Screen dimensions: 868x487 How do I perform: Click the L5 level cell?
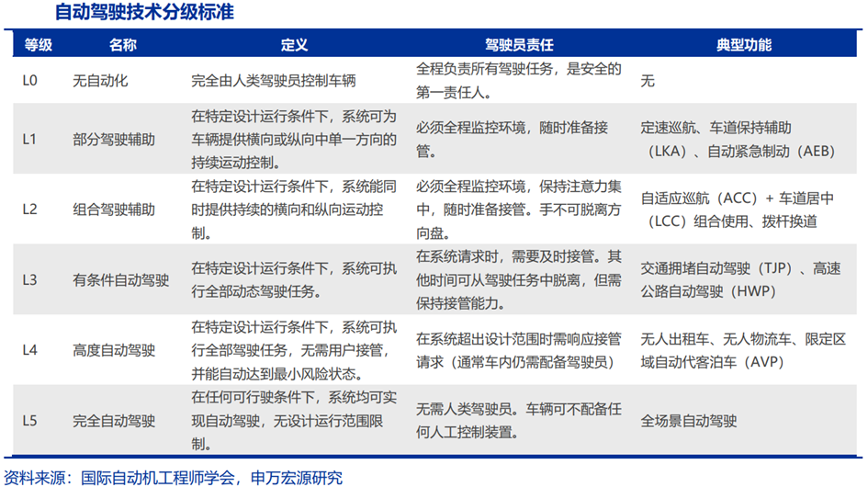29,421
